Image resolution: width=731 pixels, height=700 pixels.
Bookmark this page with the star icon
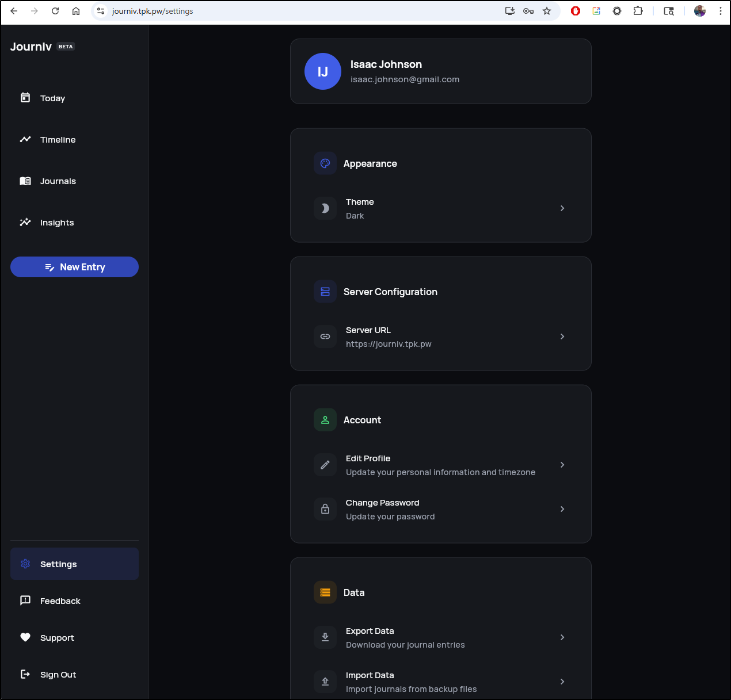coord(547,11)
